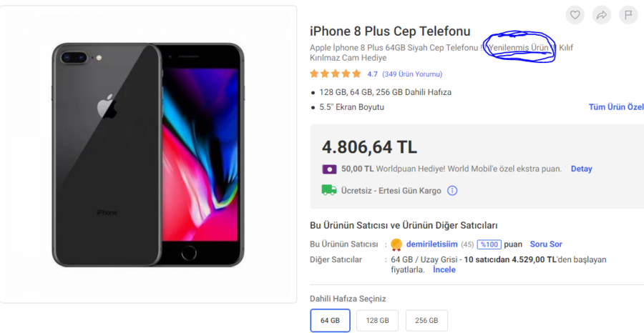Click the purple Worldpuan card icon
The image size is (644, 333).
[x=329, y=169]
